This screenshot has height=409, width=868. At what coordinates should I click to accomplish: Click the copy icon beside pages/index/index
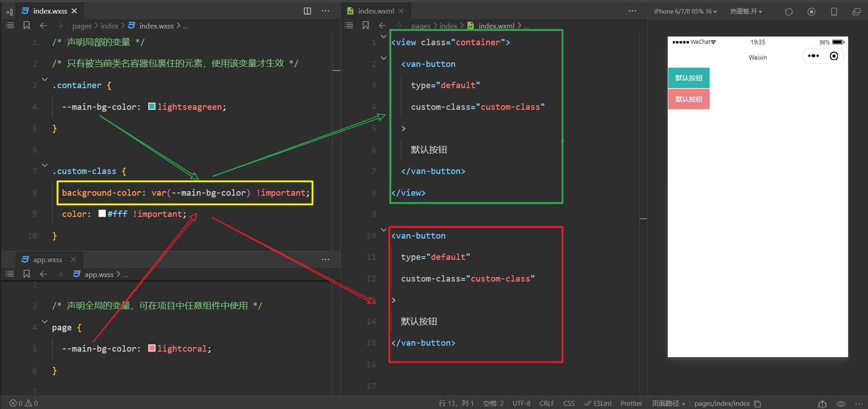(x=758, y=404)
